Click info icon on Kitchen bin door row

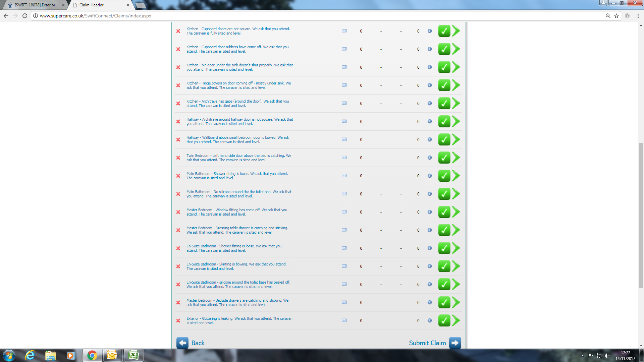coord(430,67)
